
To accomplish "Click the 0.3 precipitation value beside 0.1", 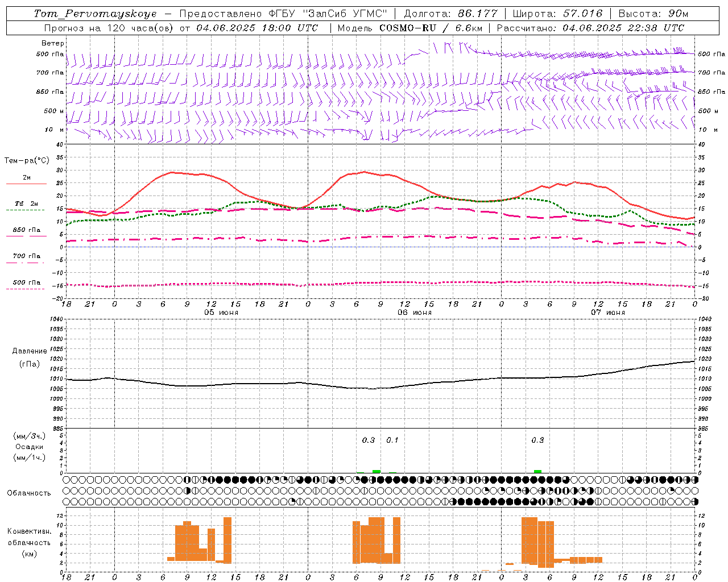I will pyautogui.click(x=369, y=440).
